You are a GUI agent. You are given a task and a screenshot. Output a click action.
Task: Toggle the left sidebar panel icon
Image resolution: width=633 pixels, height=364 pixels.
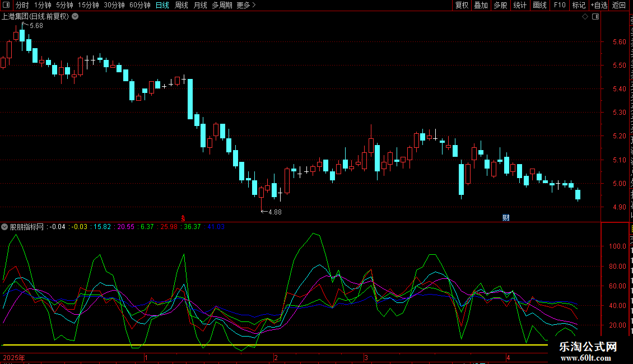[6, 5]
